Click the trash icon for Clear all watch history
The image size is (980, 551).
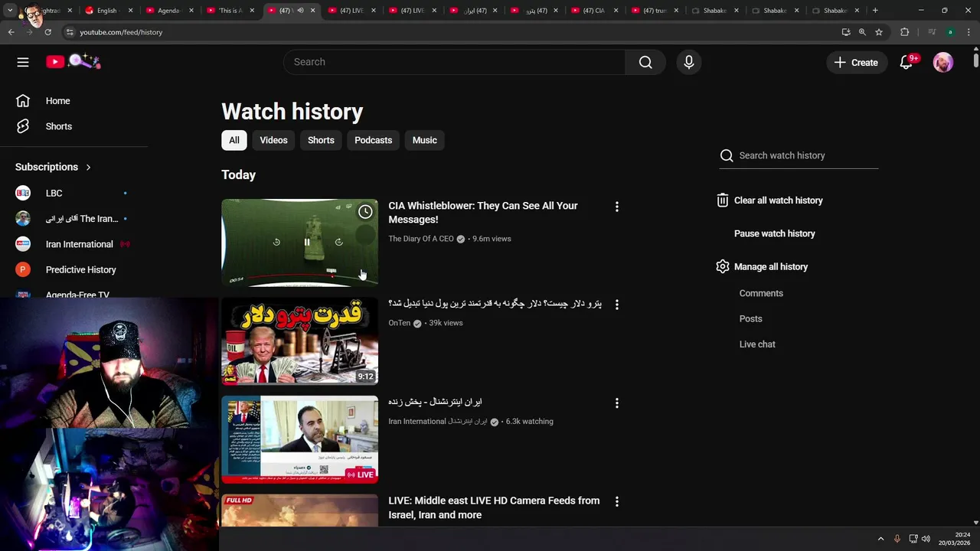(723, 201)
